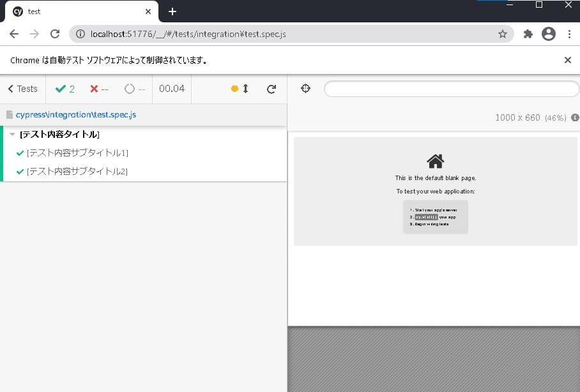Image resolution: width=580 pixels, height=392 pixels.
Task: Reload the page via the Chrome refresh button
Action: [x=55, y=34]
